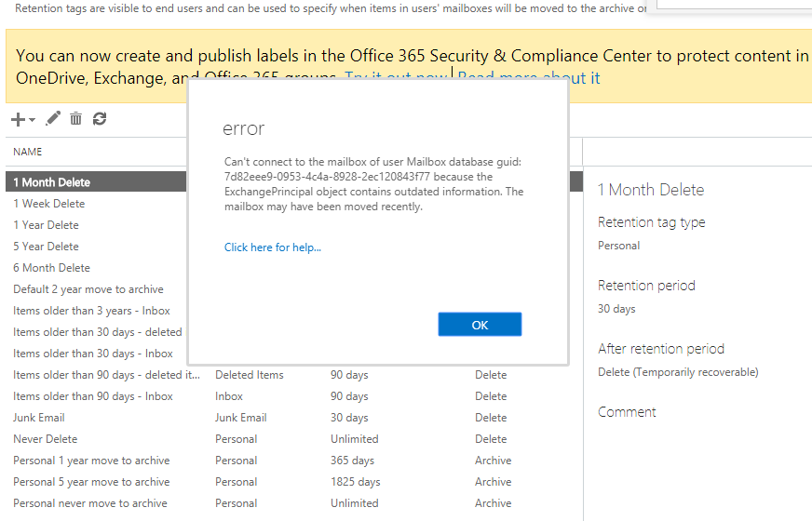Select the '1 Month Delete' retention tag
Image resolution: width=812 pixels, height=521 pixels.
(52, 182)
